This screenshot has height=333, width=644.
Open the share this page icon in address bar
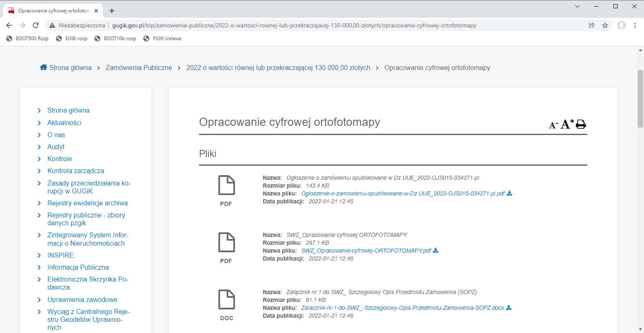point(592,25)
